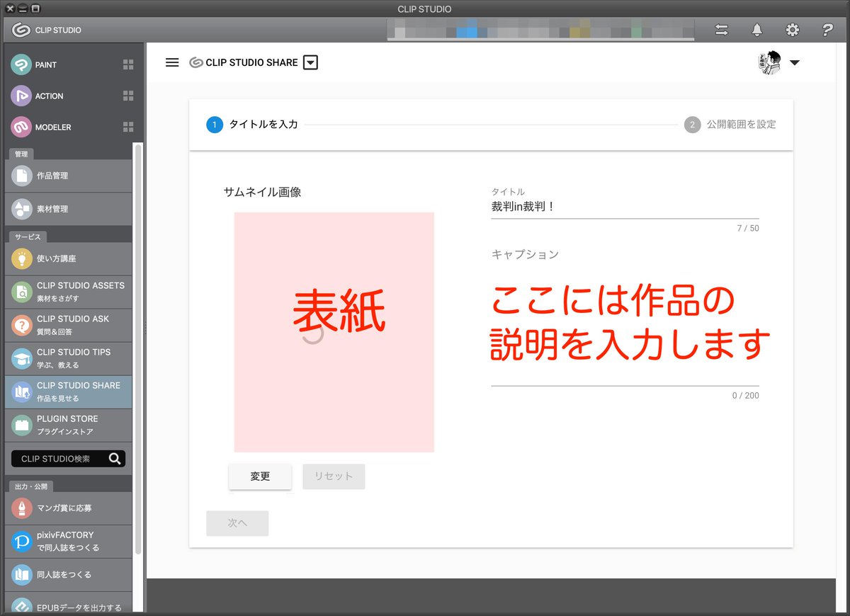
Task: Open notifications bell
Action: pyautogui.click(x=757, y=30)
